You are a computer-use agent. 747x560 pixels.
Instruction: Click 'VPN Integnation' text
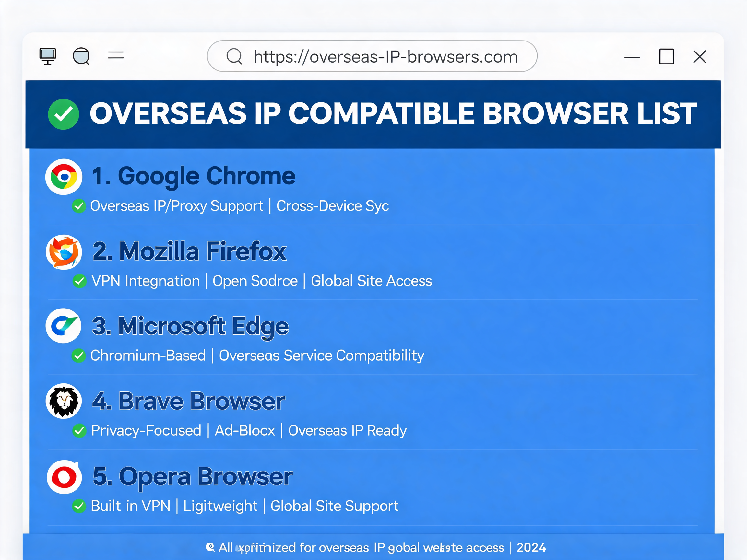pyautogui.click(x=146, y=281)
